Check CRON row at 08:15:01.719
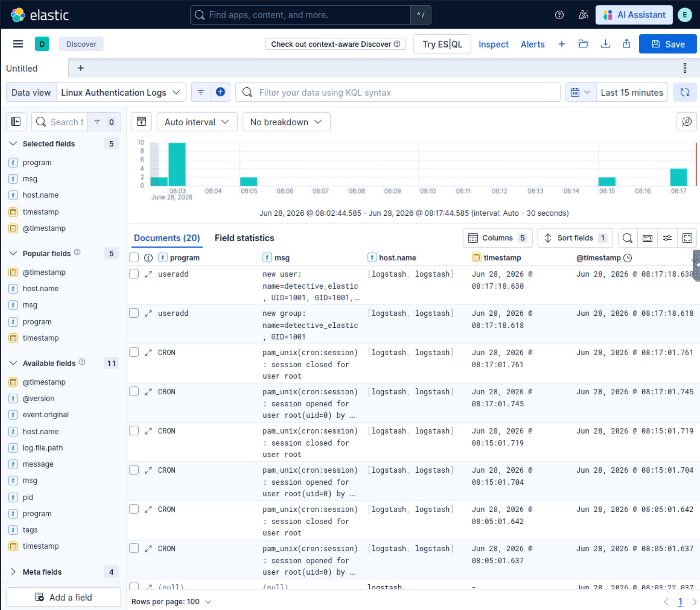Image resolution: width=700 pixels, height=610 pixels. (134, 431)
